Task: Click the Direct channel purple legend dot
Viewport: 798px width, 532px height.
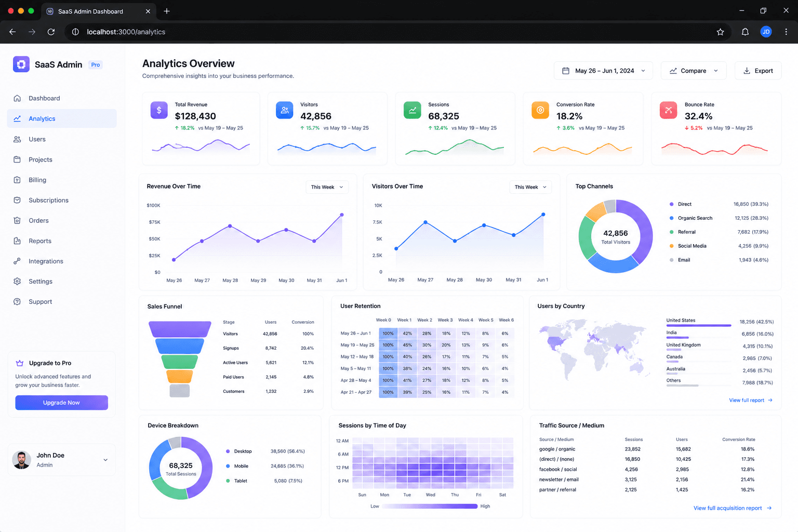Action: pos(672,204)
